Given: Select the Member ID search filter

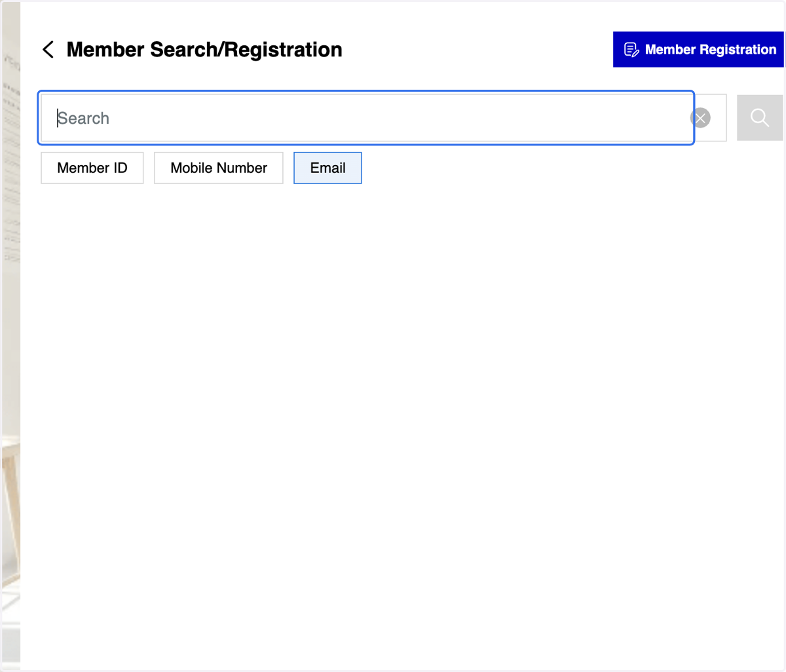Looking at the screenshot, I should pos(92,168).
